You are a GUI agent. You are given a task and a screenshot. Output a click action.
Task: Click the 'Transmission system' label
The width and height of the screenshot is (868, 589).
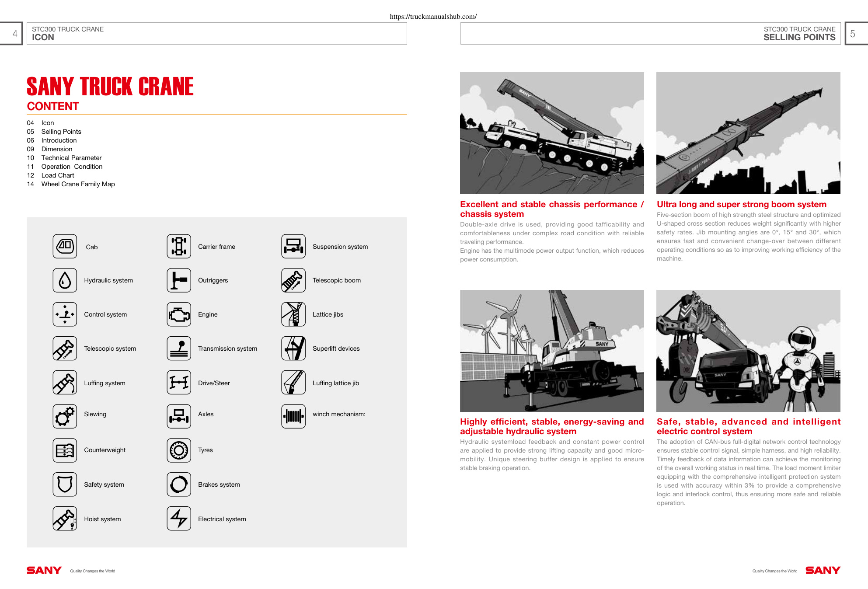pos(227,349)
